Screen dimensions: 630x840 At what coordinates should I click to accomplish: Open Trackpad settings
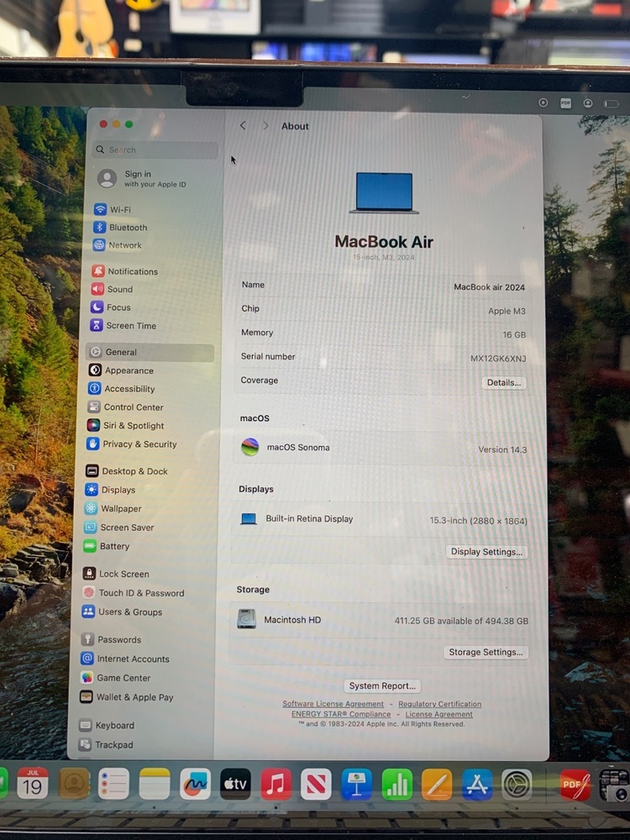pos(107,744)
